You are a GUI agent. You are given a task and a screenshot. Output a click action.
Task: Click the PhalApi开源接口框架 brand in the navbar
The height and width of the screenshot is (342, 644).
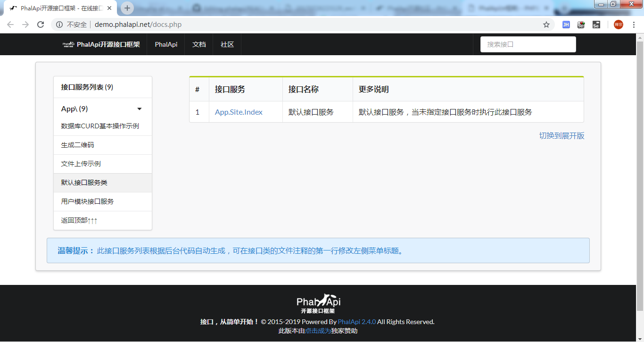pos(101,44)
